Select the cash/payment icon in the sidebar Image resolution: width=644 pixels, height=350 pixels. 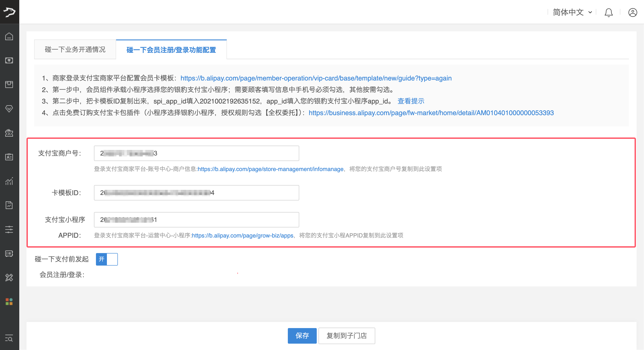pos(9,60)
